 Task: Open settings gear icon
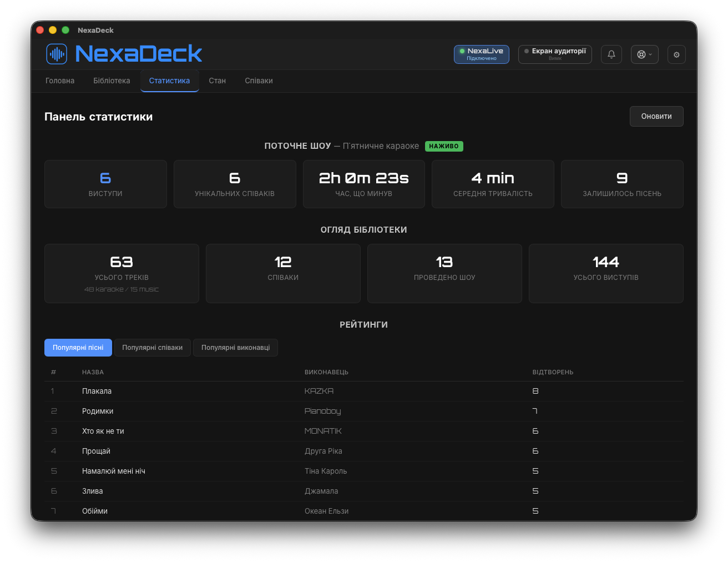tap(676, 54)
